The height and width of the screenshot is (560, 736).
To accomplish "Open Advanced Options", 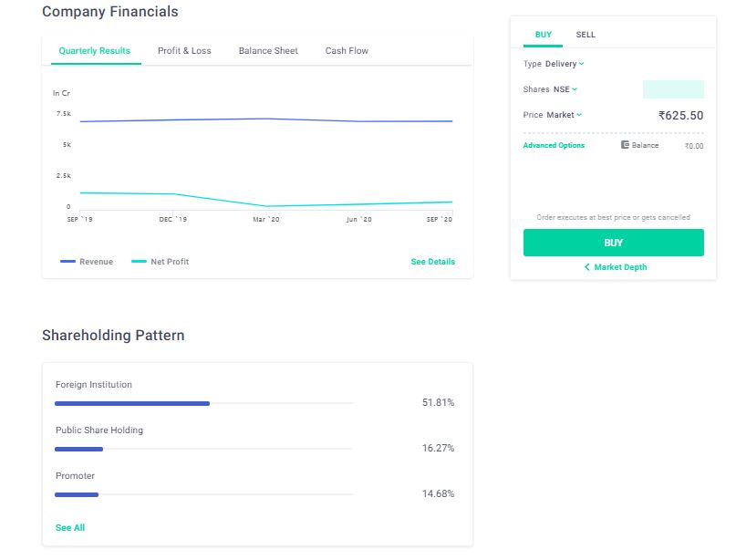I will point(553,145).
